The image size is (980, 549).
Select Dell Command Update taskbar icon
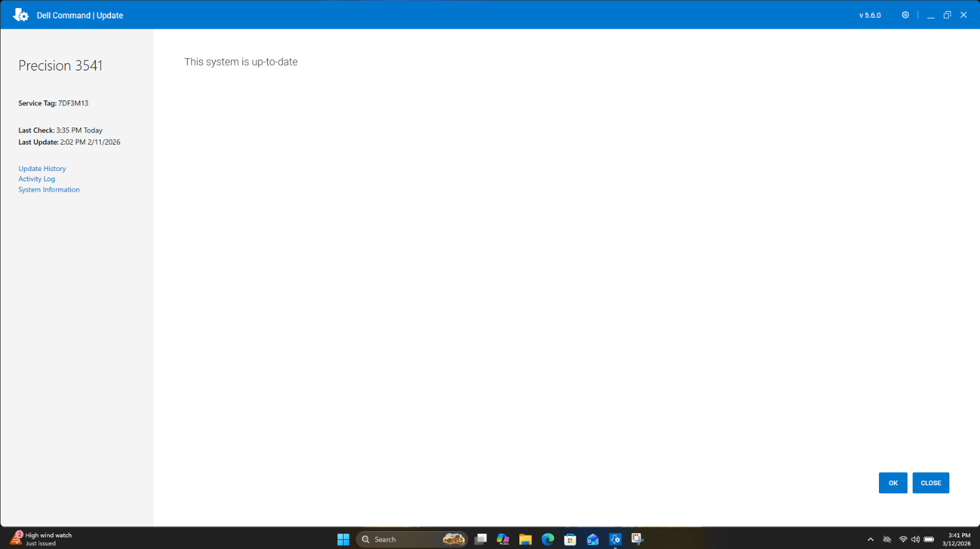[615, 539]
